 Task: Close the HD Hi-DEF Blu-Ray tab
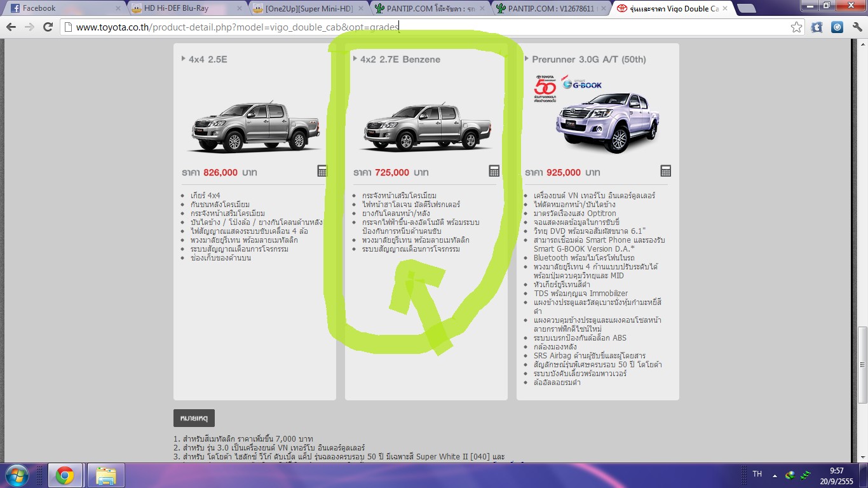(239, 8)
